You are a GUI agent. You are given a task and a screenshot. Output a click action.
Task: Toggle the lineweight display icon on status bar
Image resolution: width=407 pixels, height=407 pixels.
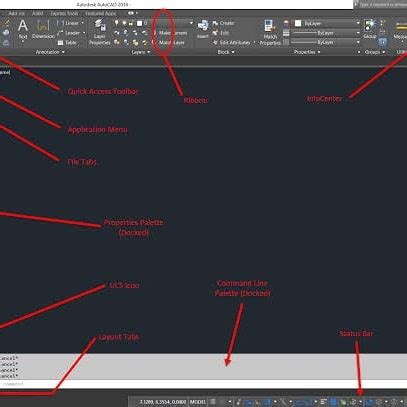[324, 402]
